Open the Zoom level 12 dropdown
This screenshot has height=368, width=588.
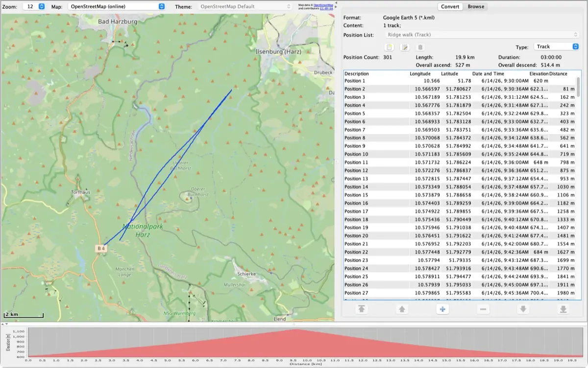(x=34, y=6)
